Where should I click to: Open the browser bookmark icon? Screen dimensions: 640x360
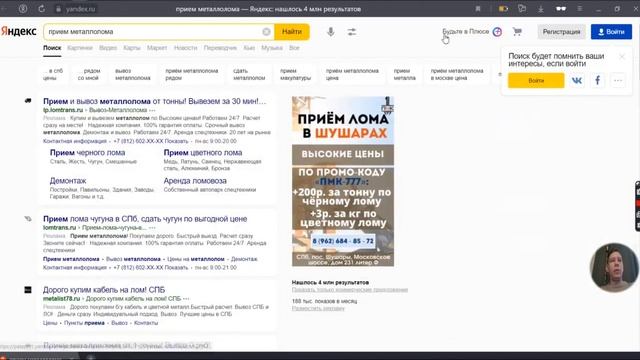click(x=478, y=9)
